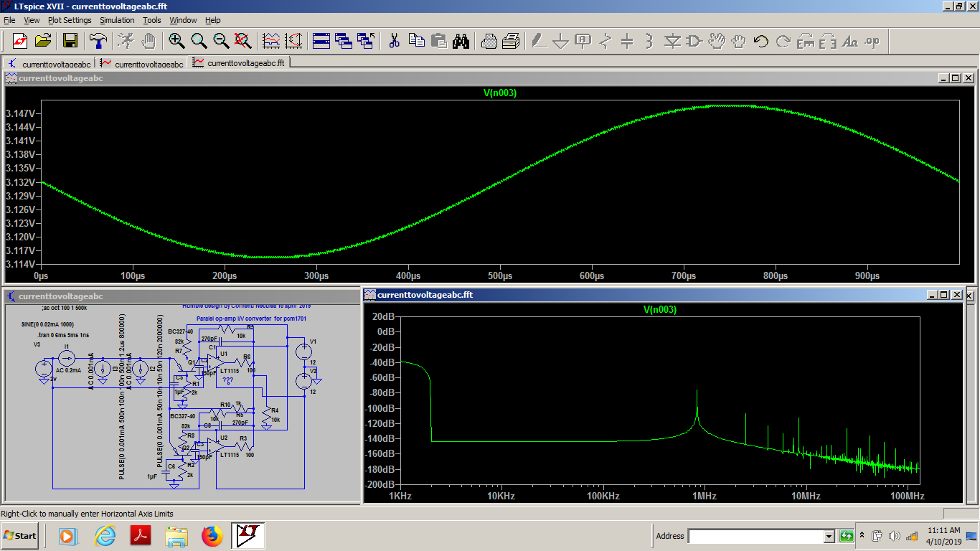The image size is (980, 551).
Task: Click the Copy toolbar icon
Action: point(416,41)
